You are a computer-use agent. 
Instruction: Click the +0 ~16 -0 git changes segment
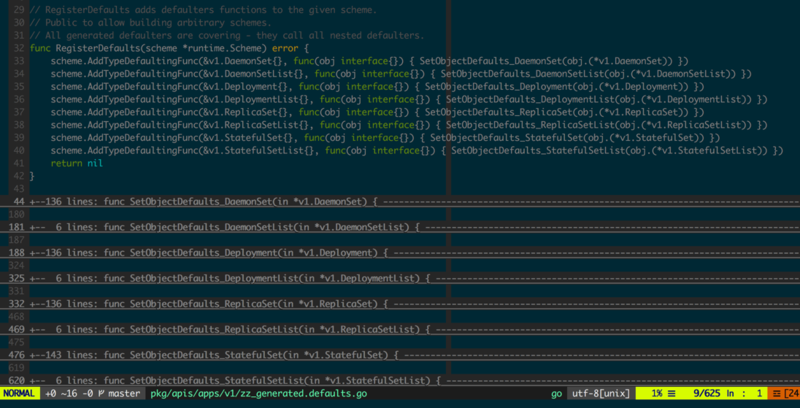click(x=68, y=394)
